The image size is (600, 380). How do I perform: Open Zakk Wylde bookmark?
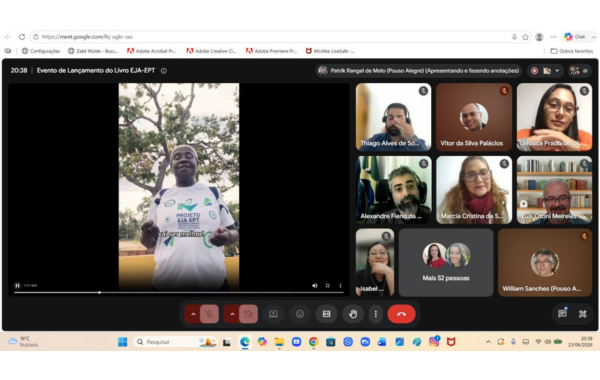93,51
